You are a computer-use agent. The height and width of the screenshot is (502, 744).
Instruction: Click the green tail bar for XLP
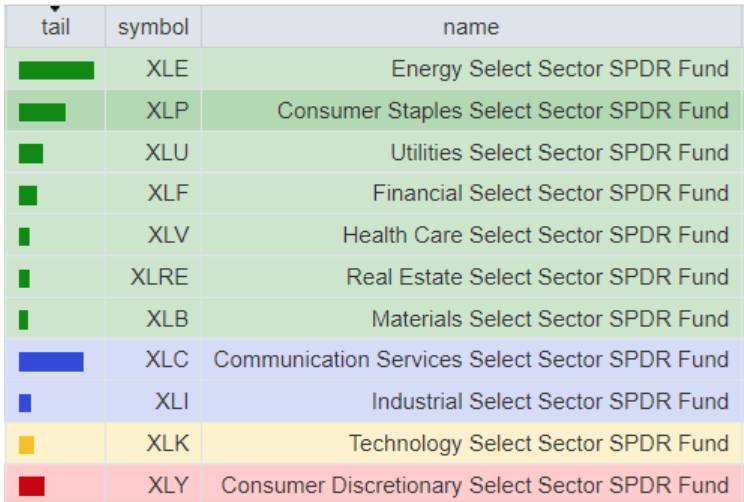42,112
